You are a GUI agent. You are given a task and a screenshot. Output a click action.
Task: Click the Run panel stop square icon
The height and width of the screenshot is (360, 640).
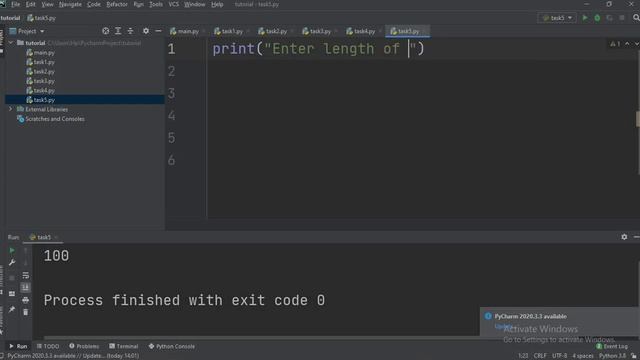coord(12,278)
